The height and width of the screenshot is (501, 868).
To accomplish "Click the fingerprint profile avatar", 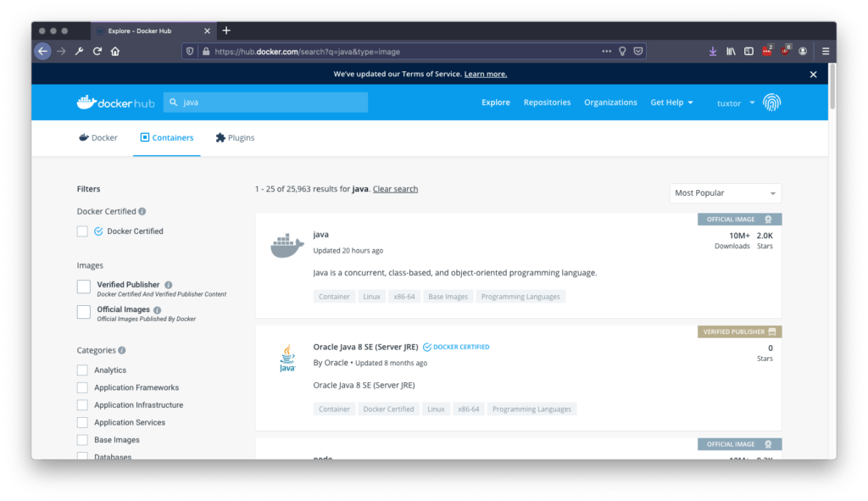I will click(771, 103).
